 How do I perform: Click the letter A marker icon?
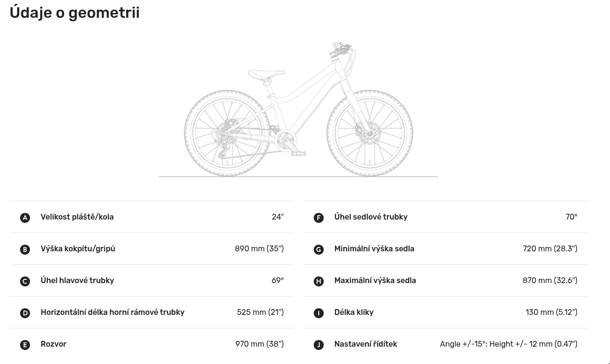click(x=25, y=218)
